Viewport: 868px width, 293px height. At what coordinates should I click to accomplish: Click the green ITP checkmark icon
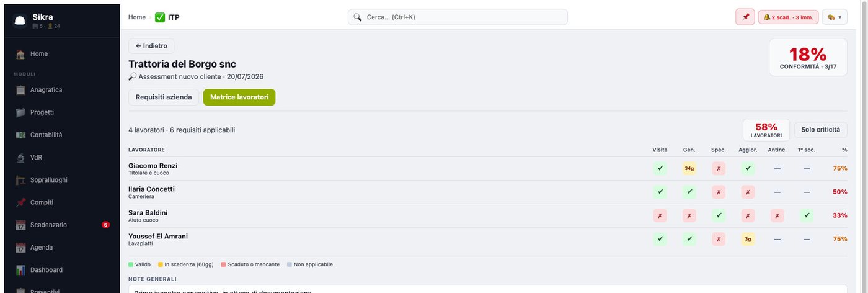pos(160,17)
